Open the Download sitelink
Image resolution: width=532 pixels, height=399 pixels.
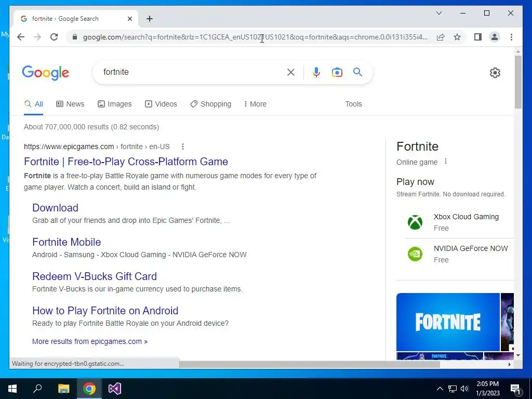pos(55,208)
